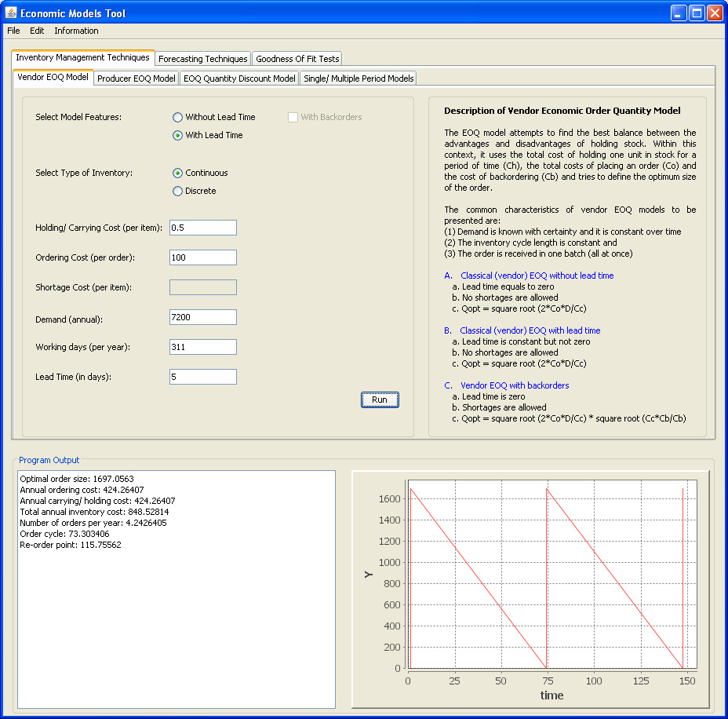Click the inventory level chart plot
Image resolution: width=728 pixels, height=719 pixels.
(x=552, y=574)
